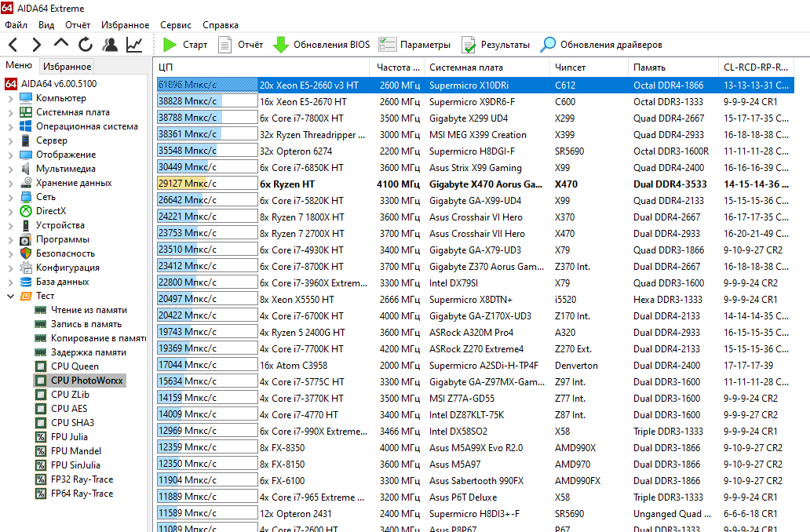Select the CPU Queen benchmark
Viewport: 810px width, 532px height.
[x=75, y=366]
